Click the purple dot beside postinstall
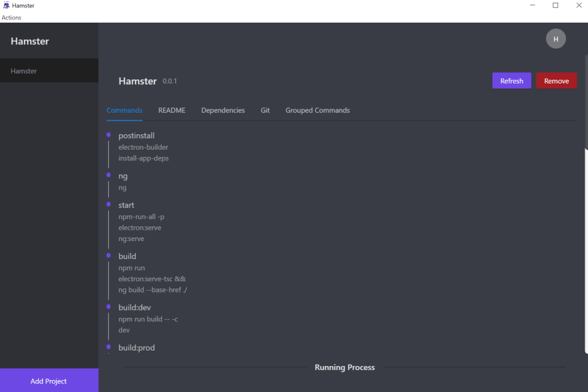The image size is (588, 392). pos(109,134)
